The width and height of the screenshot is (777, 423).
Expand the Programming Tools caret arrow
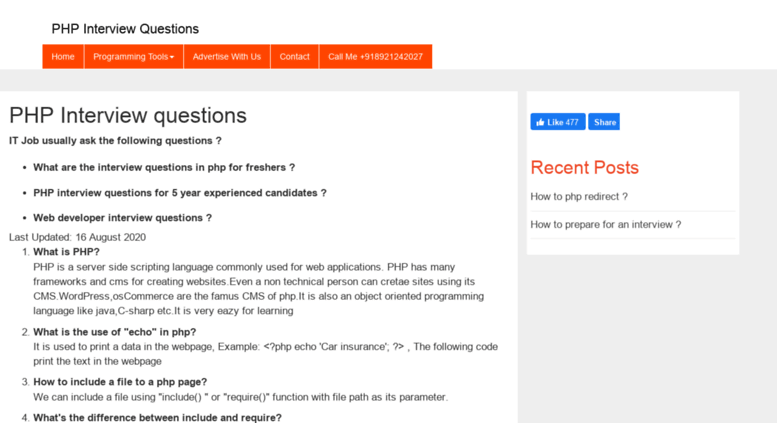[x=172, y=57]
